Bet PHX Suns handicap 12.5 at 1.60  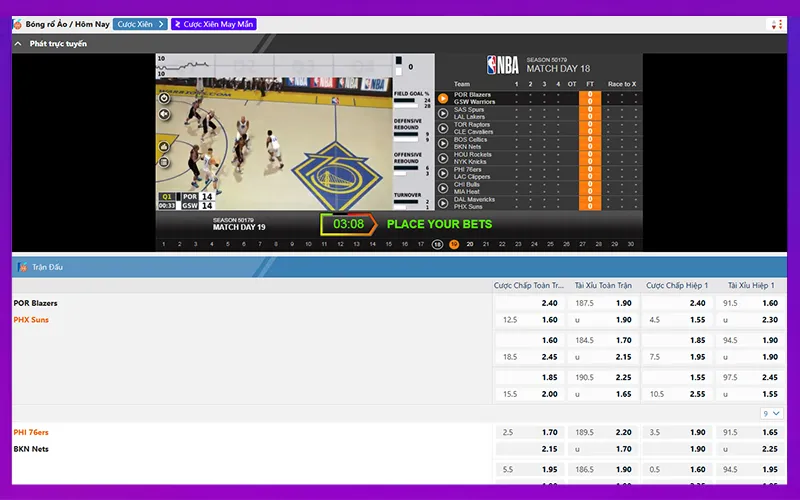(530, 320)
